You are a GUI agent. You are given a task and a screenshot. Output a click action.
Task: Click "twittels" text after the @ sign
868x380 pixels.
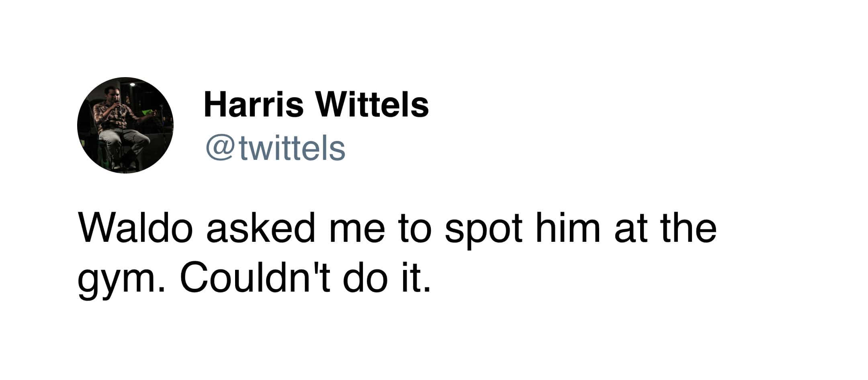pyautogui.click(x=293, y=148)
